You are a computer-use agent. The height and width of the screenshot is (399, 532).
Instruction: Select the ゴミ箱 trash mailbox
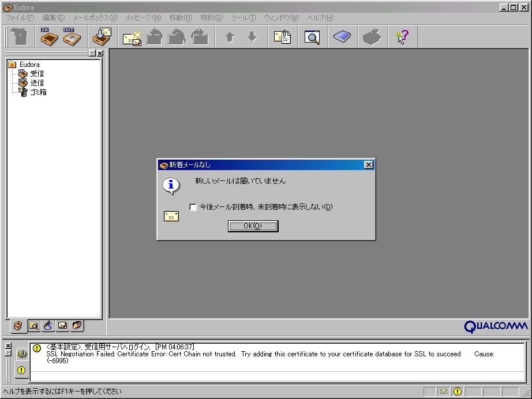[38, 92]
